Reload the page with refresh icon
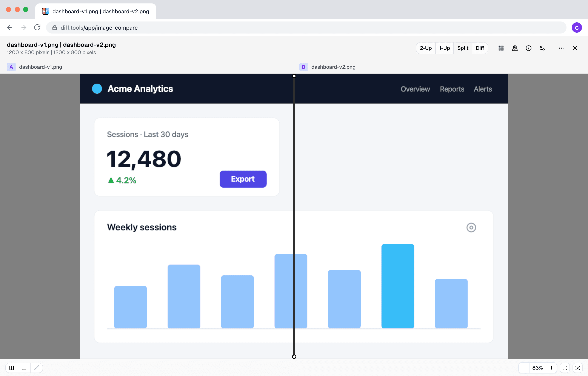The width and height of the screenshot is (588, 376). [x=37, y=27]
